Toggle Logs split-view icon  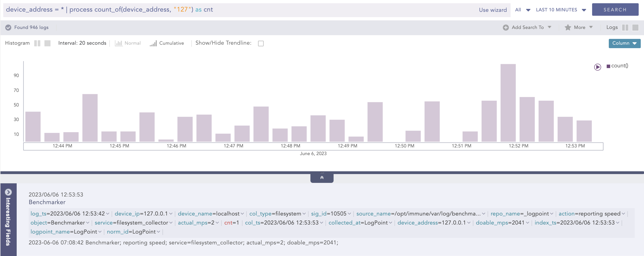pyautogui.click(x=625, y=28)
